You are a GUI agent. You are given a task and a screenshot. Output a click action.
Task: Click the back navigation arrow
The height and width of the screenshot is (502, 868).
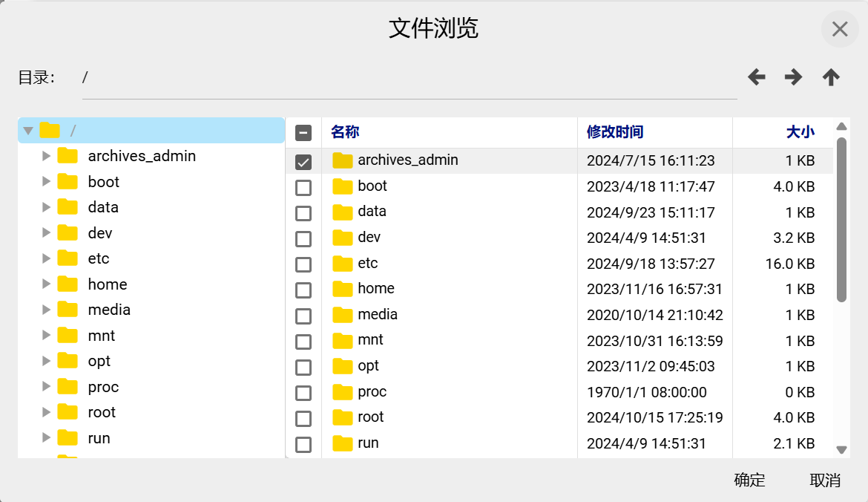coord(756,77)
